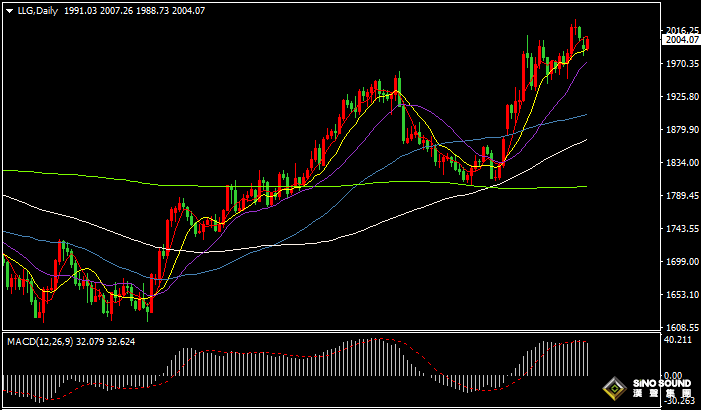Select the latest candlestick at right edge
Image resolution: width=701 pixels, height=410 pixels.
(x=586, y=43)
